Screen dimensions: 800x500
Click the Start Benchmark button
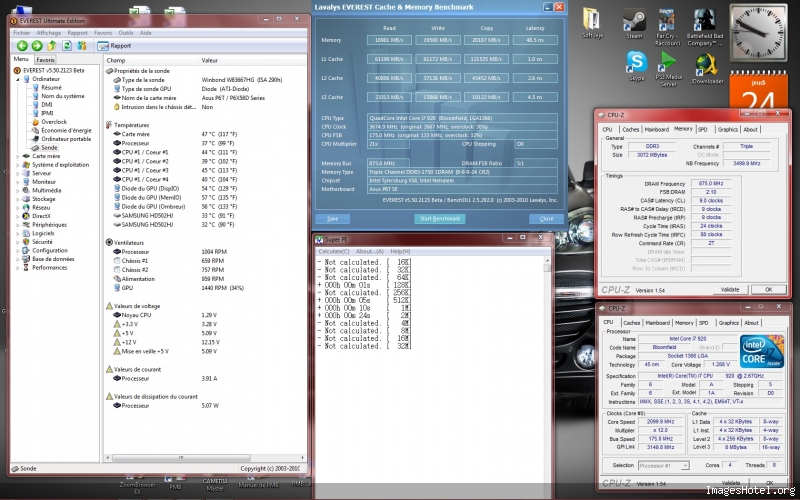440,218
